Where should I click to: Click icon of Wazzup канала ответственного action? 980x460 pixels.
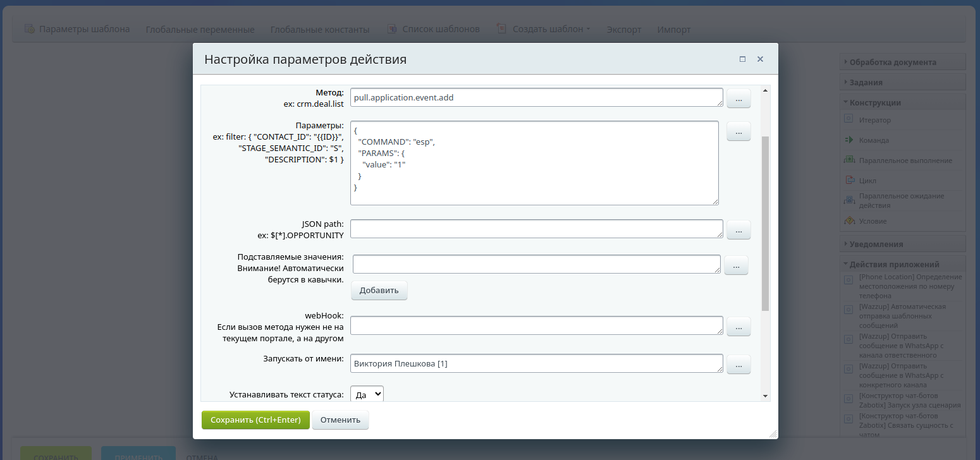pyautogui.click(x=848, y=339)
